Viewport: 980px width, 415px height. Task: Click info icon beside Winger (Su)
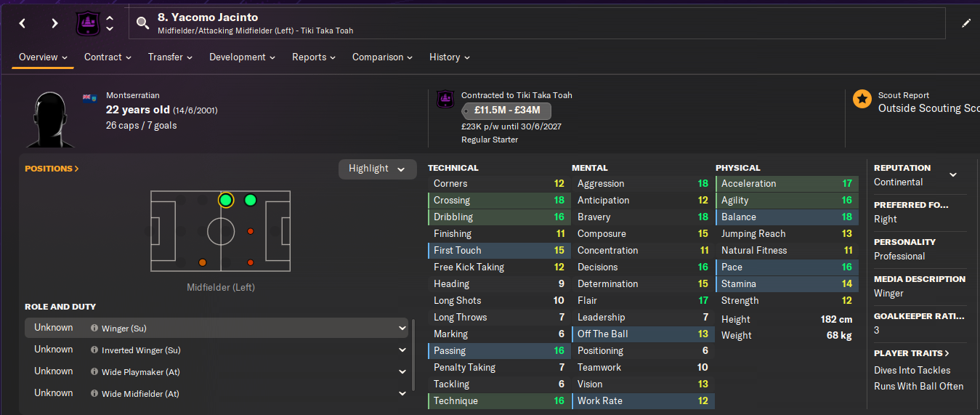[94, 329]
